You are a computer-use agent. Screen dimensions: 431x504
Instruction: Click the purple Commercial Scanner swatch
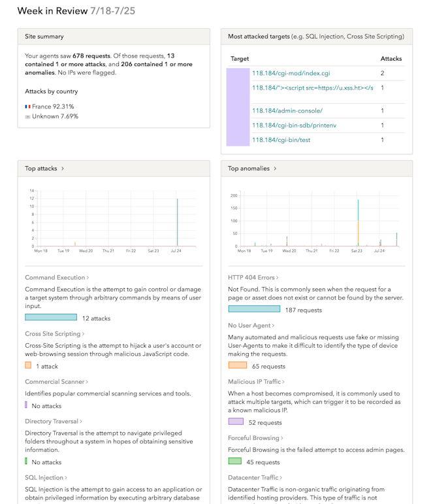point(26,405)
